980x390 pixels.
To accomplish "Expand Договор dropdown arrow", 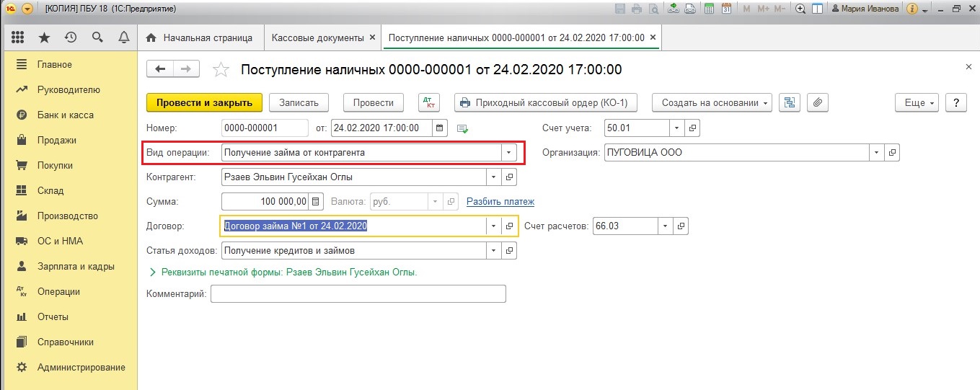I will (494, 226).
